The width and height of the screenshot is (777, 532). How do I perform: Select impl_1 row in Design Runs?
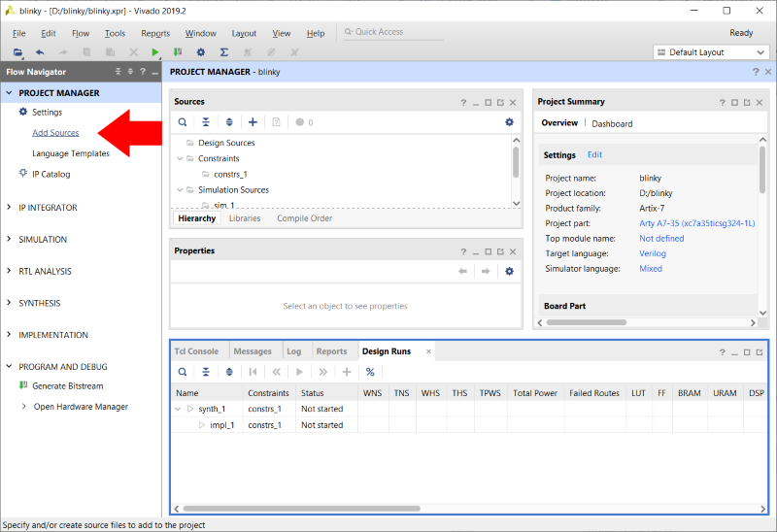click(x=469, y=425)
